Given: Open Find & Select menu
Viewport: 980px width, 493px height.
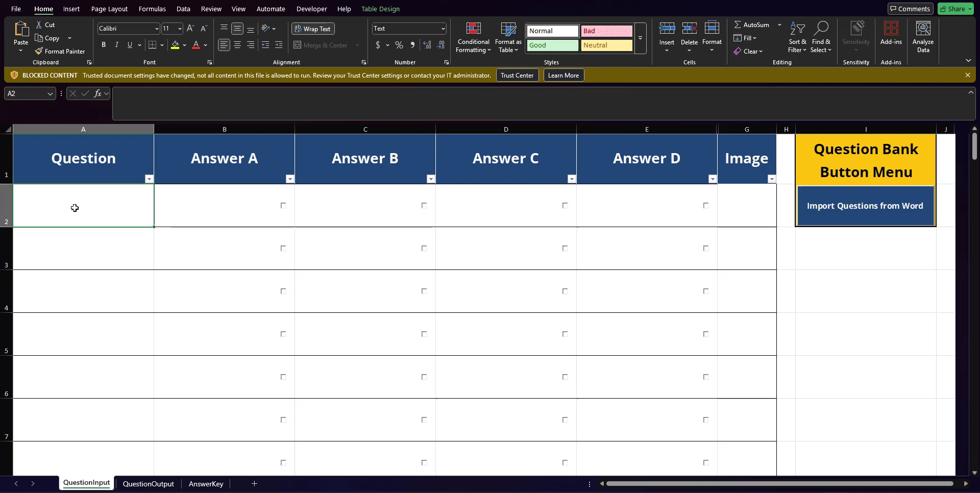Looking at the screenshot, I should (x=821, y=37).
